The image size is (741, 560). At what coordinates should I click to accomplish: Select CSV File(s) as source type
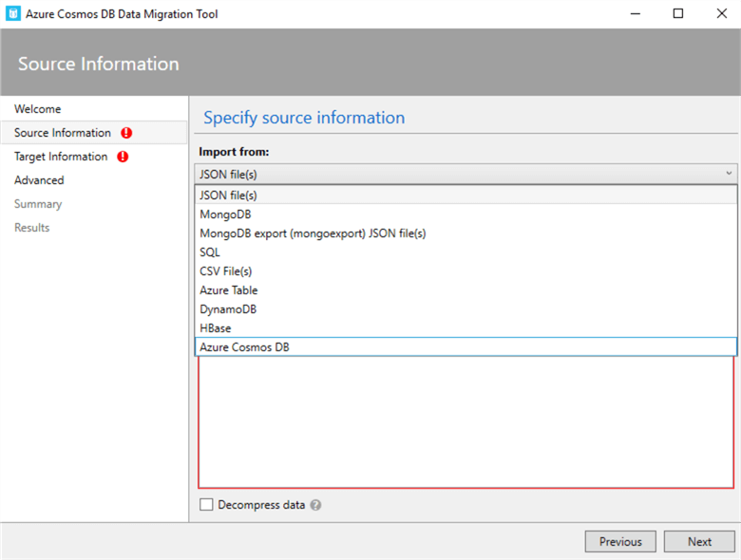225,271
